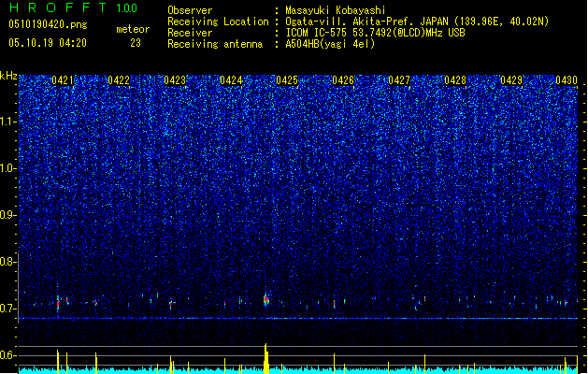The image size is (588, 374).
Task: Click the 0.7 kHz axis label
Action: tap(8, 309)
